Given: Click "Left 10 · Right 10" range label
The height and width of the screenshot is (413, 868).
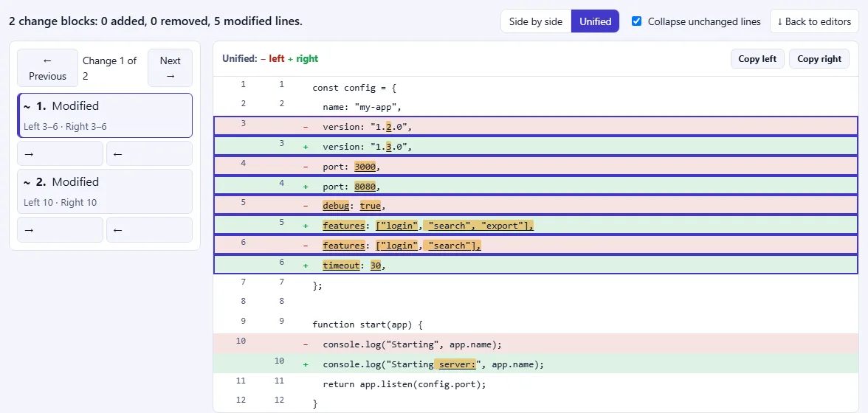Looking at the screenshot, I should [x=60, y=202].
